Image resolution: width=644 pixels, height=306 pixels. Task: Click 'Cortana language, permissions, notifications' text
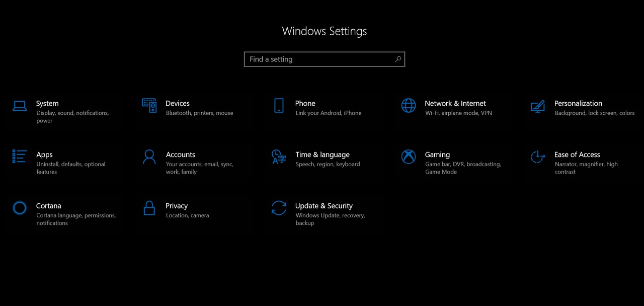pyautogui.click(x=76, y=219)
